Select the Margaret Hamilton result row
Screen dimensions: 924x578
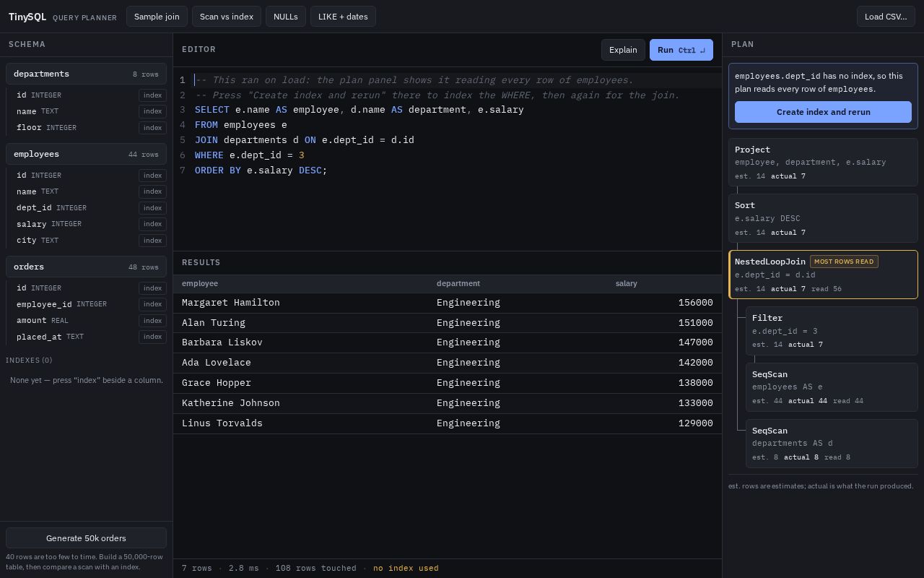448,303
